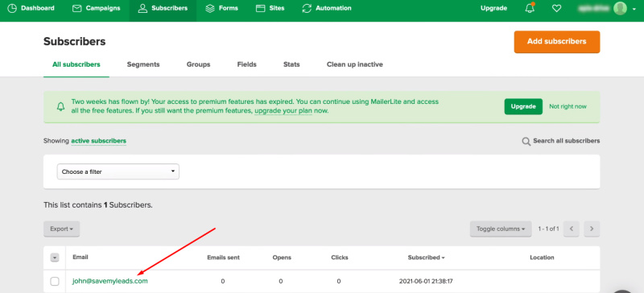Go to previous page of results
The width and height of the screenshot is (644, 293).
572,229
